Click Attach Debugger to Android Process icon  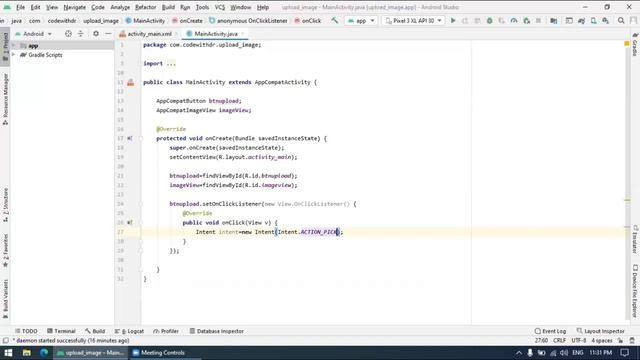pyautogui.click(x=527, y=20)
